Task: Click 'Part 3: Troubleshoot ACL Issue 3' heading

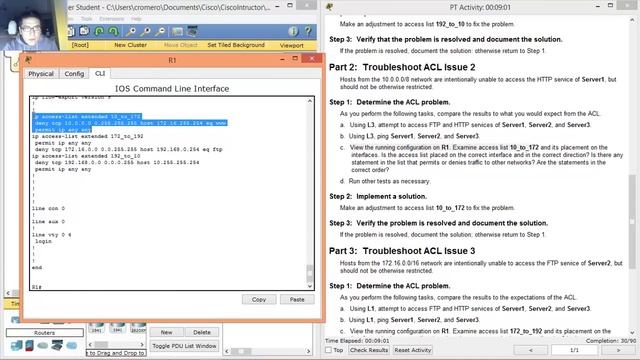Action: tap(402, 251)
